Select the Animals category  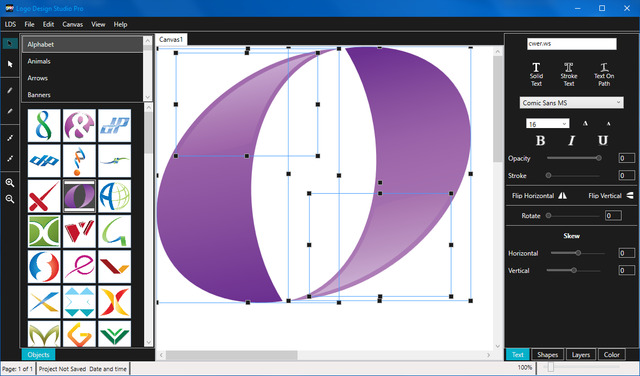point(82,61)
